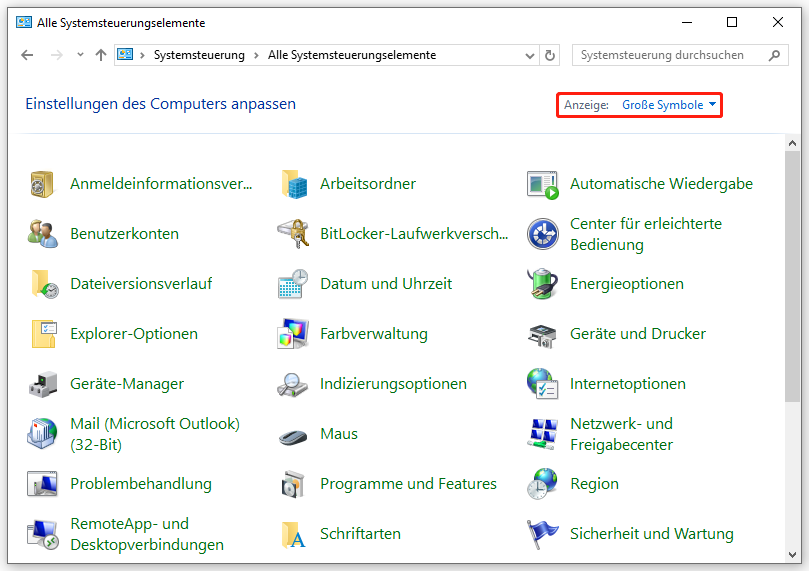Viewport: 809px width, 571px height.
Task: Open the Schriftarten link
Action: tap(360, 534)
